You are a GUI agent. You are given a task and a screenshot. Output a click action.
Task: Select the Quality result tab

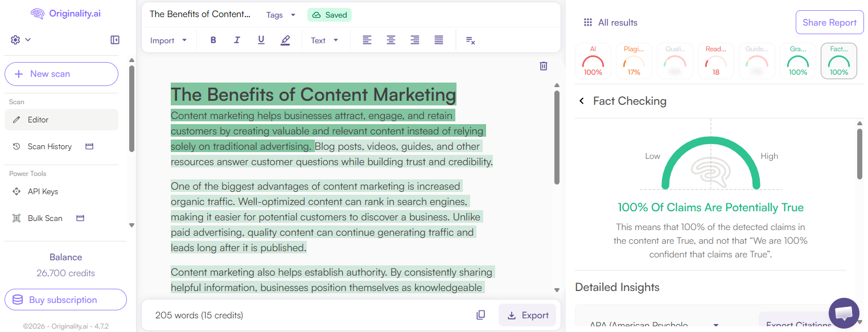click(675, 61)
